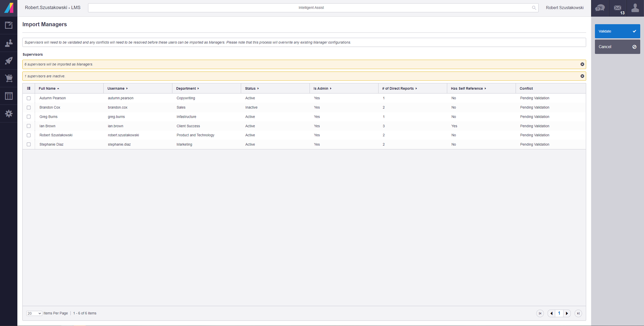Select the Brandon Cox checkbox
The width and height of the screenshot is (644, 326).
tap(29, 108)
